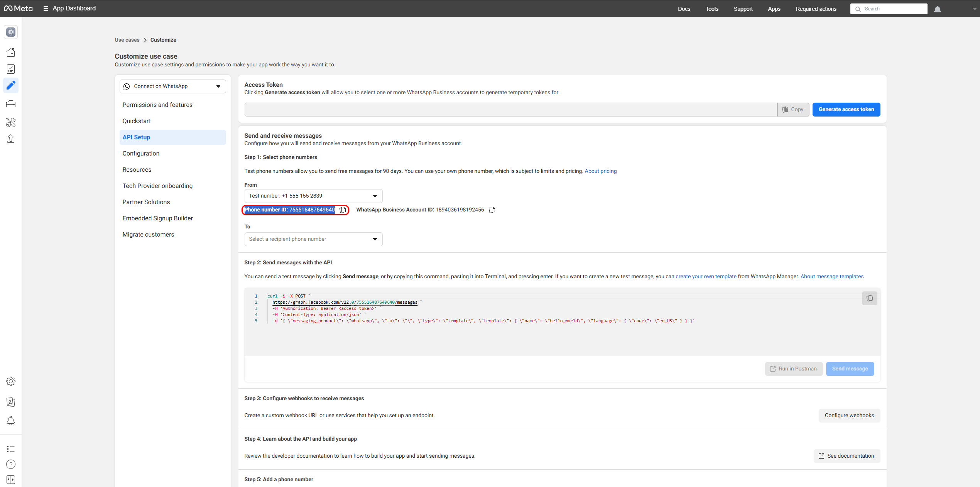The height and width of the screenshot is (487, 980).
Task: Click the WhatsApp icon in use case selector
Action: click(127, 86)
